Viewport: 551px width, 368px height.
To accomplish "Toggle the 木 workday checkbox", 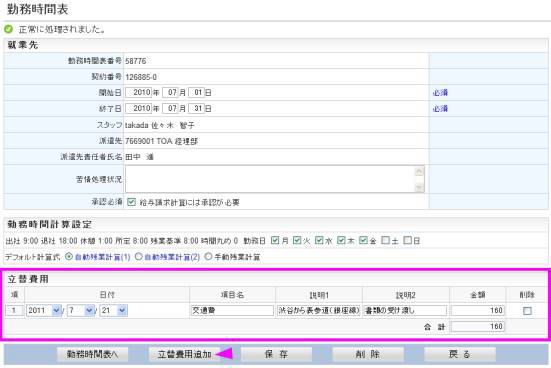I will (x=341, y=240).
